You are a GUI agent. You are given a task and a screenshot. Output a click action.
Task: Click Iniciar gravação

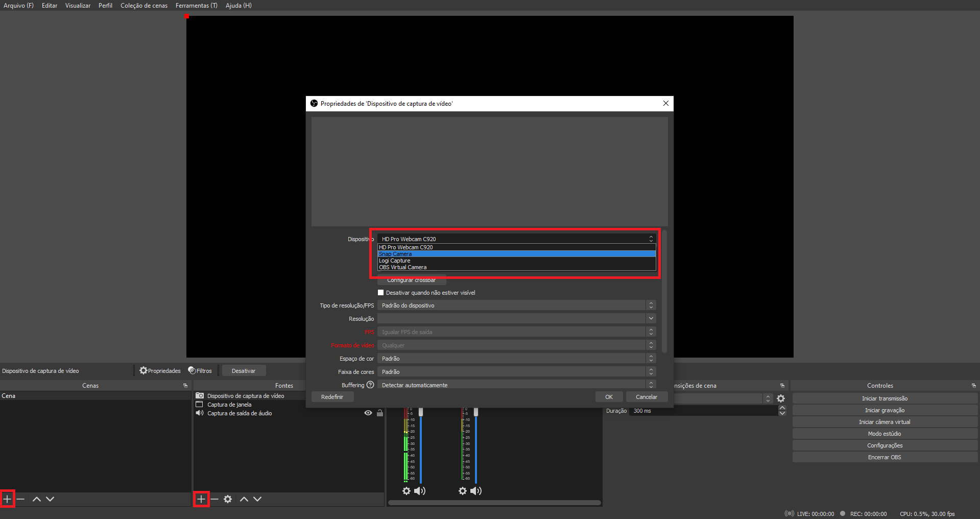(x=885, y=410)
